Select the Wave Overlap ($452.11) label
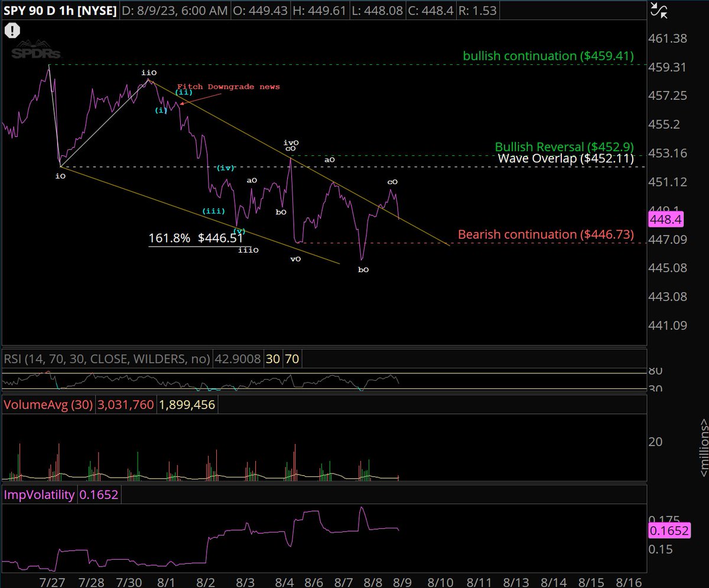This screenshot has height=588, width=709. [x=565, y=158]
